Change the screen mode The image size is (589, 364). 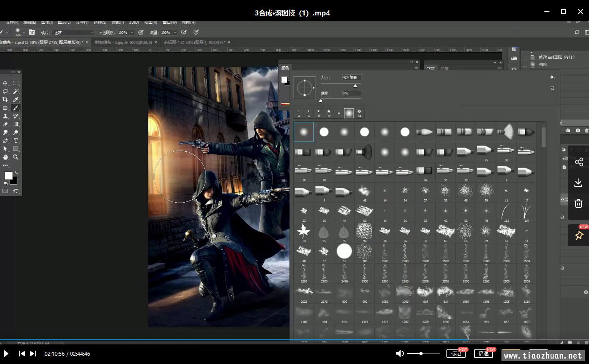[16, 191]
